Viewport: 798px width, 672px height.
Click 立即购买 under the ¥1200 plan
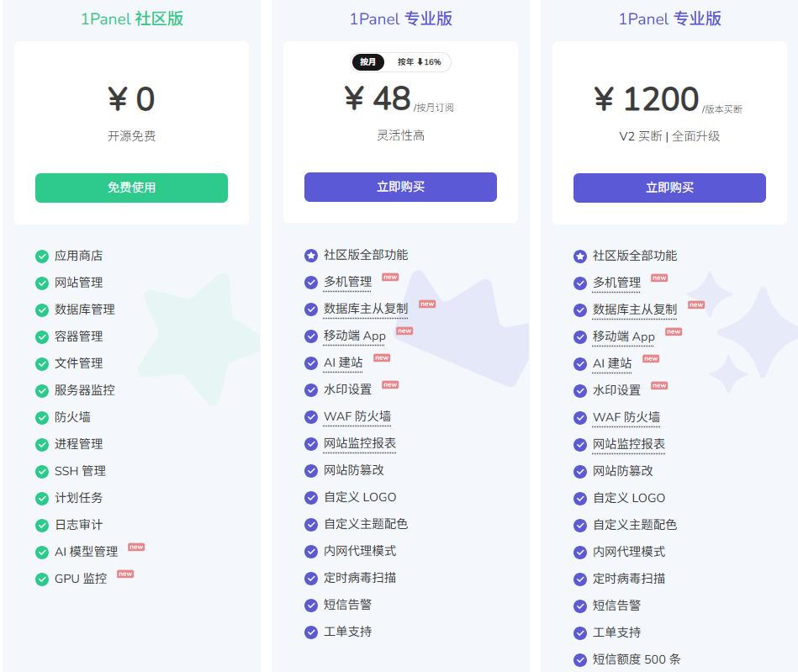pos(669,188)
